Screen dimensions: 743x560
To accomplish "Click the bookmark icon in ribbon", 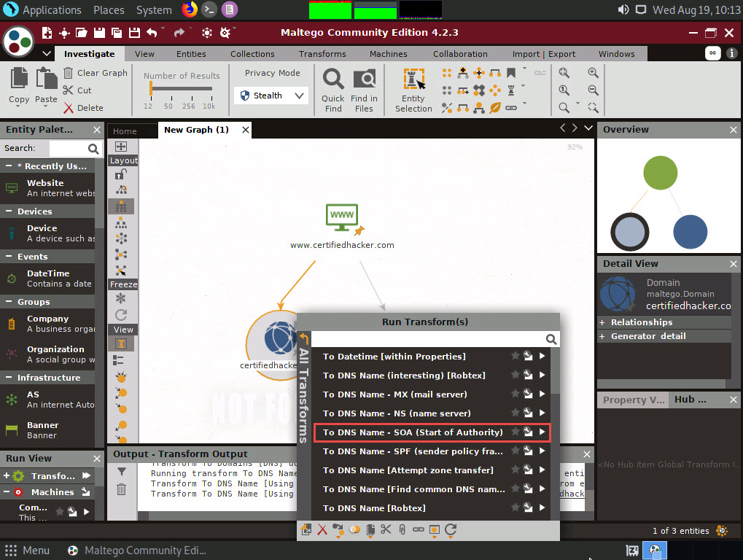I will (511, 72).
